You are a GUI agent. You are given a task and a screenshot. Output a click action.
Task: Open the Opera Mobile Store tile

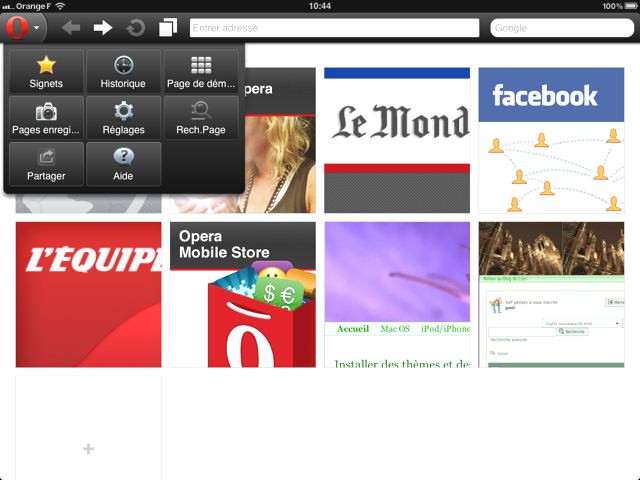click(242, 294)
